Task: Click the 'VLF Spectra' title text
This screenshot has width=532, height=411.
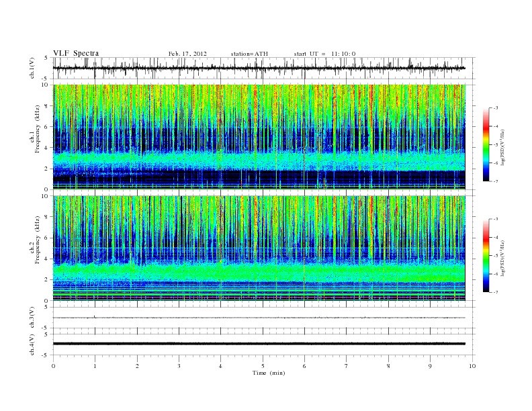Action: tap(76, 53)
